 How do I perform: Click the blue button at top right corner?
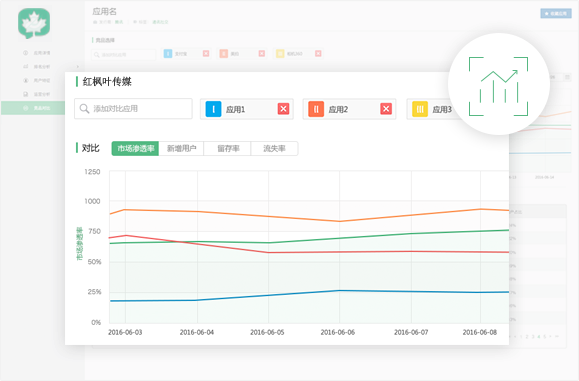tap(556, 13)
